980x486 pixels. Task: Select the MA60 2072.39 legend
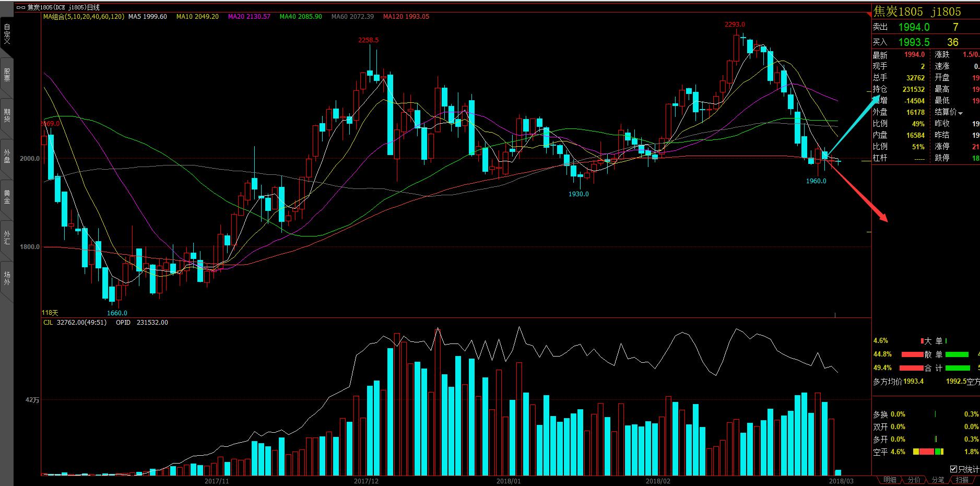click(352, 17)
